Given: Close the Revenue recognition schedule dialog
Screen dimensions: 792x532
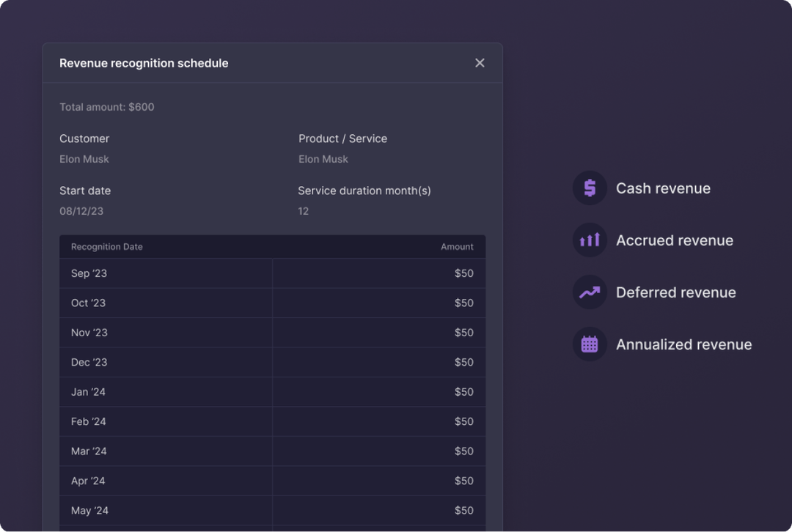Looking at the screenshot, I should coord(480,63).
